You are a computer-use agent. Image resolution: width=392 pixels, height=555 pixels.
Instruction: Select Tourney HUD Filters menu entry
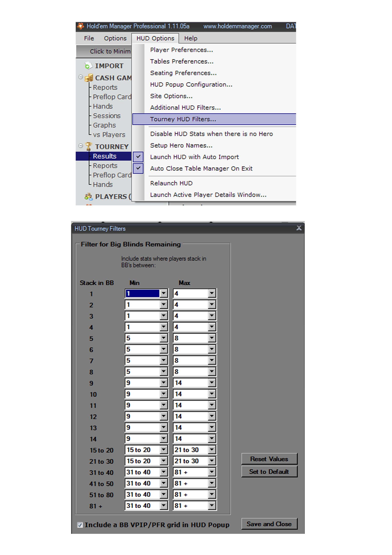click(214, 119)
